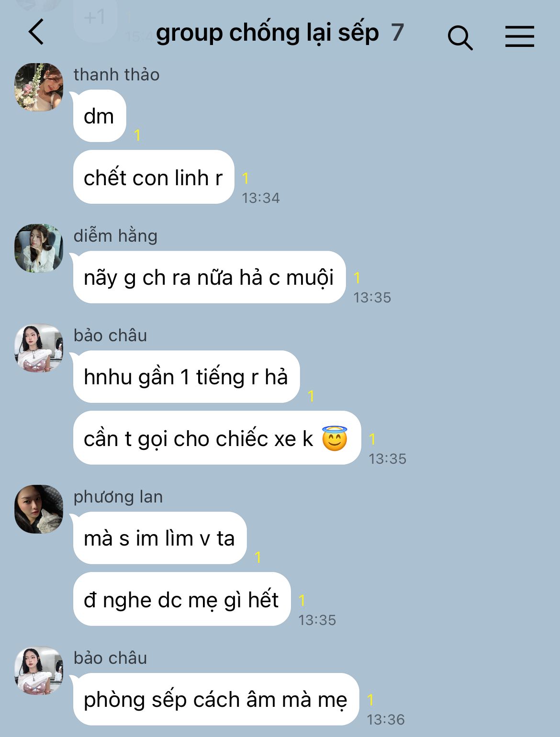The width and height of the screenshot is (560, 737).
Task: Open the hamburger menu icon
Action: pyautogui.click(x=520, y=36)
